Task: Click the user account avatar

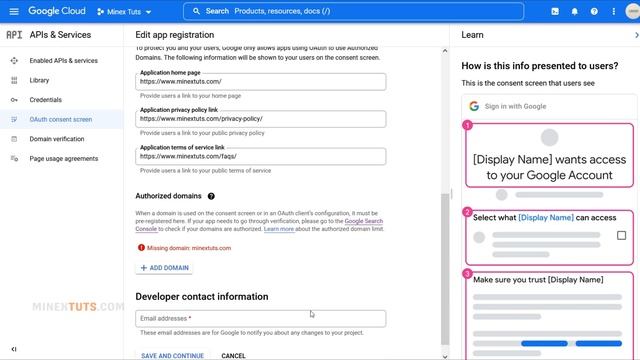Action: pyautogui.click(x=633, y=11)
